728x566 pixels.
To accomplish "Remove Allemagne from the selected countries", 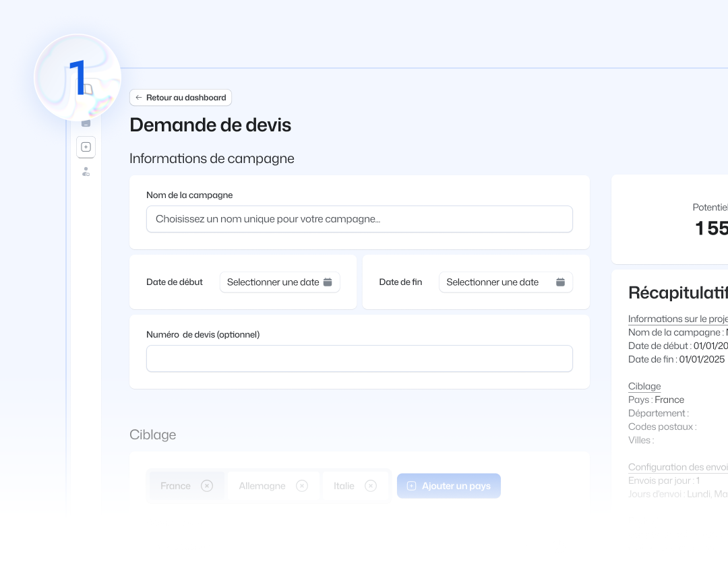I will point(302,485).
